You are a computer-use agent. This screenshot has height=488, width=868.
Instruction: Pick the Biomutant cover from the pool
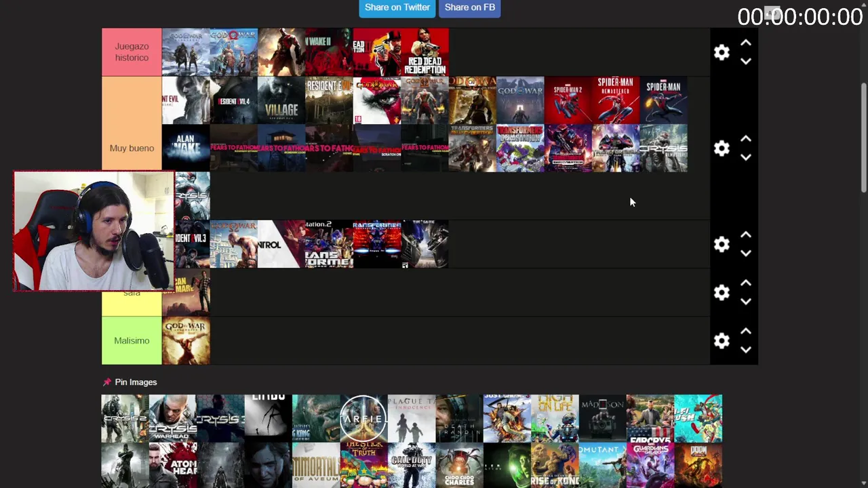pyautogui.click(x=603, y=466)
